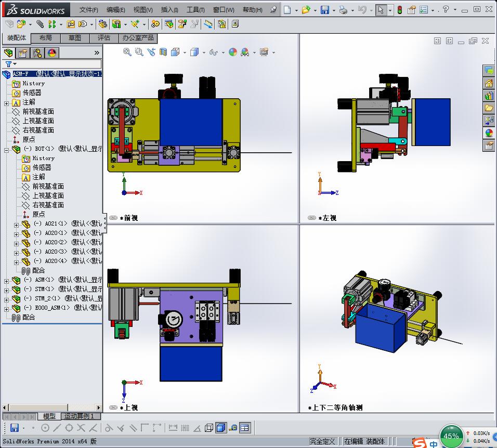Viewport: 497px width, 448px height.
Task: Click the Print icon
Action: (x=343, y=10)
